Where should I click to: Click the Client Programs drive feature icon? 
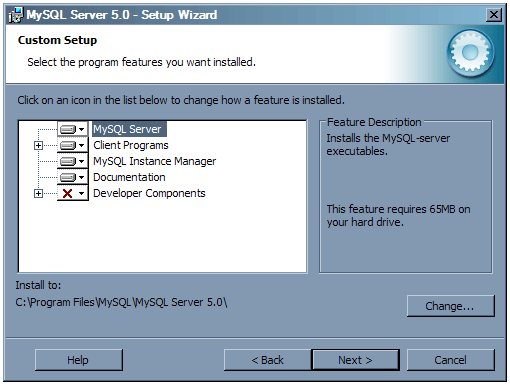[x=68, y=145]
